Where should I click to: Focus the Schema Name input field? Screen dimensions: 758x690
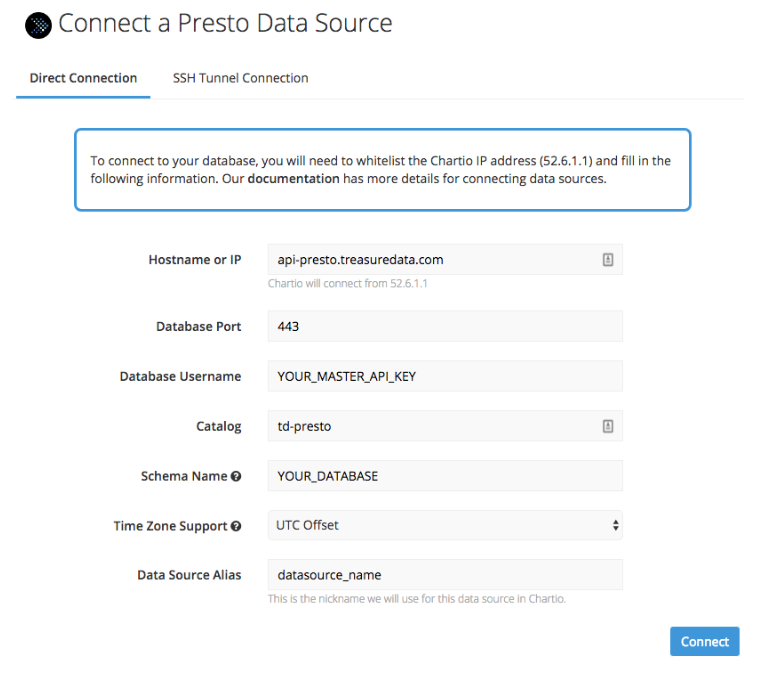445,476
